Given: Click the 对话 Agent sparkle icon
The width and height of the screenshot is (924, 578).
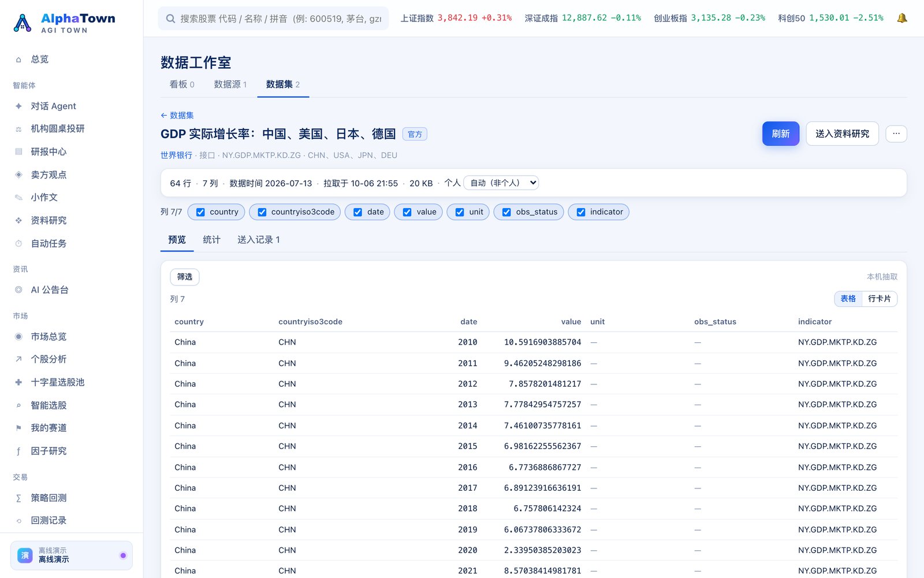Looking at the screenshot, I should click(x=18, y=106).
